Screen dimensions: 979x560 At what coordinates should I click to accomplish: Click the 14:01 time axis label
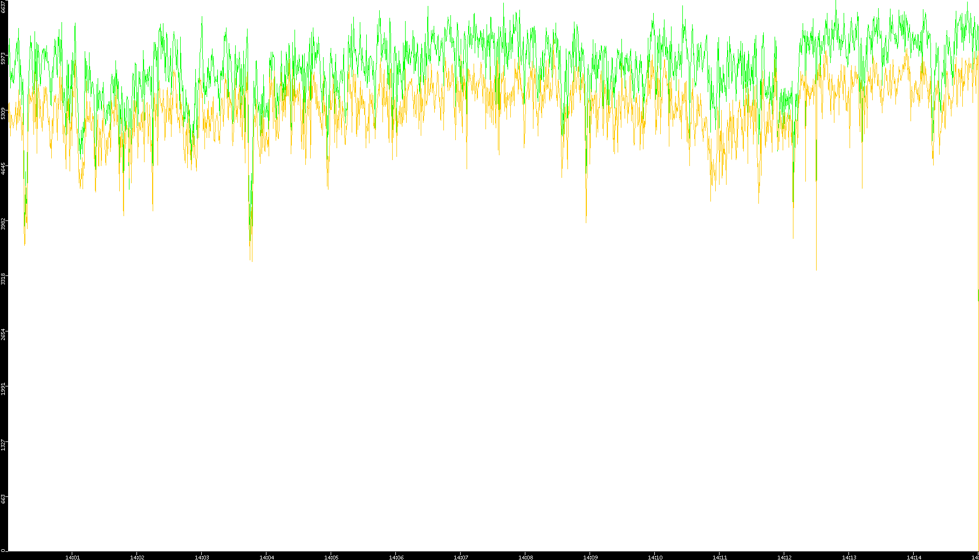(x=72, y=557)
